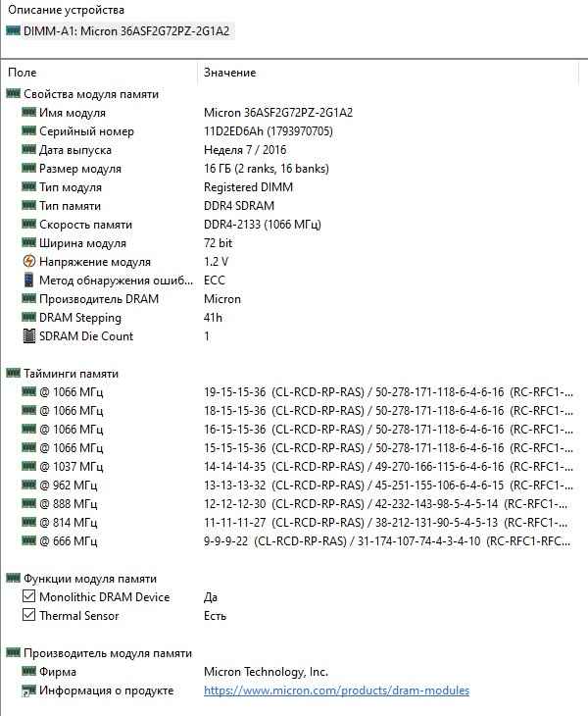
Task: Click the icon beside Серийный номер
Action: pos(28,130)
